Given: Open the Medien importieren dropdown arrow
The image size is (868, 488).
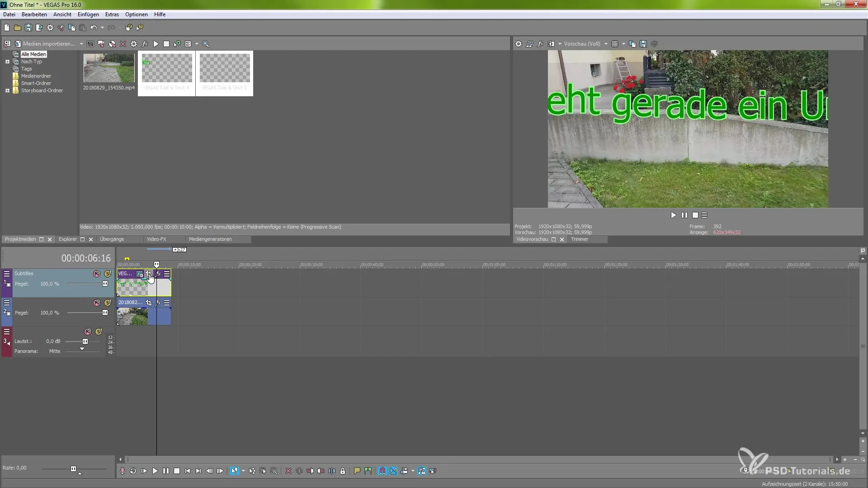Looking at the screenshot, I should click(x=81, y=44).
